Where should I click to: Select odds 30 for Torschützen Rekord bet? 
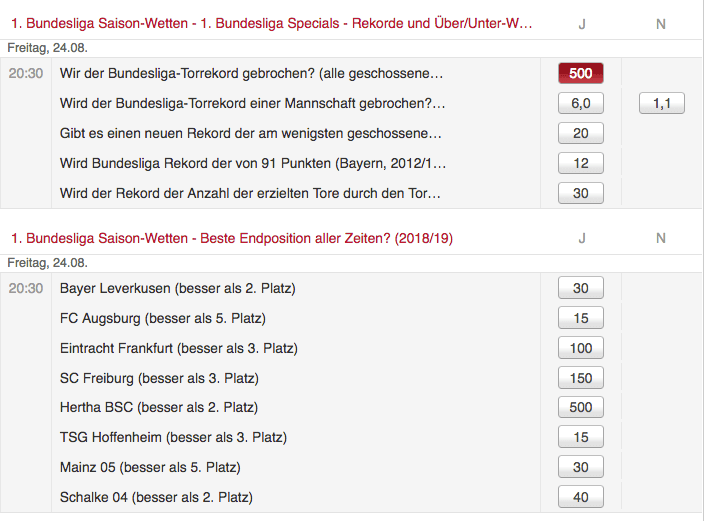[581, 193]
